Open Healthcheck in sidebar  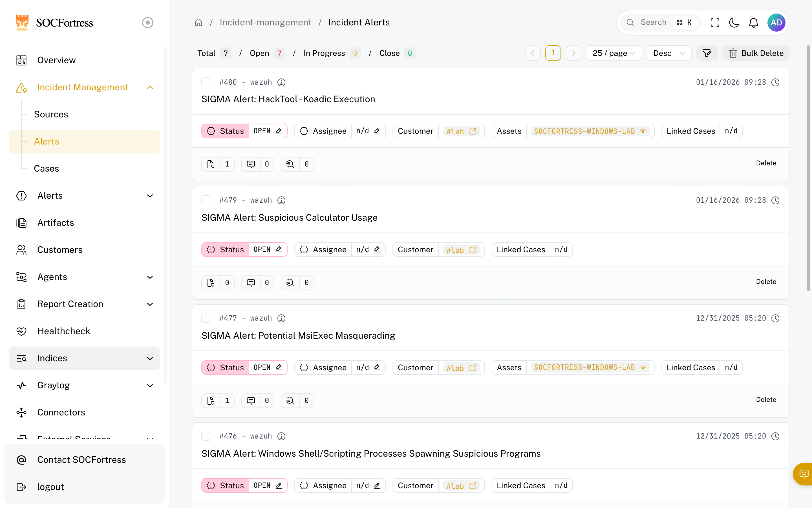tap(85, 331)
